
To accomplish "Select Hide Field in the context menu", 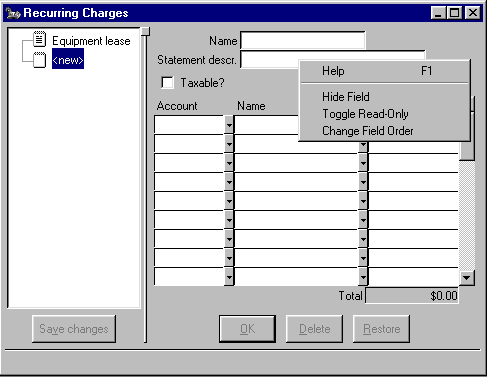I will 384,97.
